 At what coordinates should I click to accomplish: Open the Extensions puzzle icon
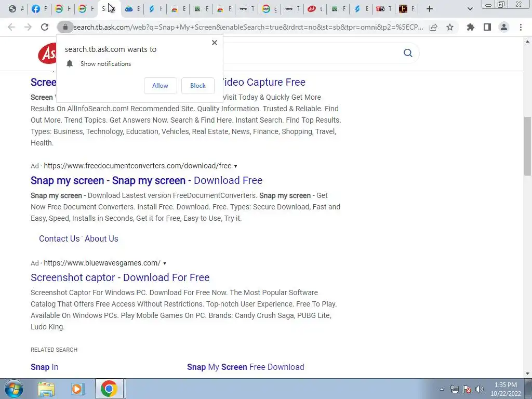[x=470, y=27]
